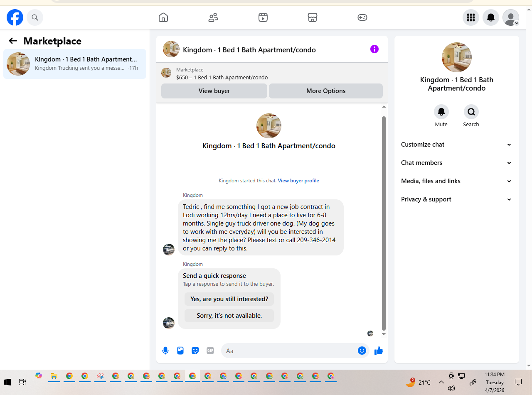Click the apartment thumbnail in the conversation header
Screen dimensions: 532x395
point(171,49)
